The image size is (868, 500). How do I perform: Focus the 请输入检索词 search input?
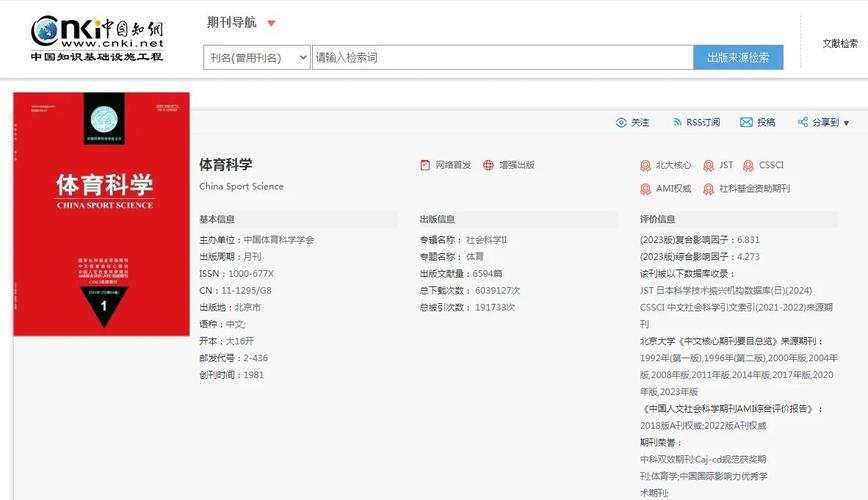(503, 57)
